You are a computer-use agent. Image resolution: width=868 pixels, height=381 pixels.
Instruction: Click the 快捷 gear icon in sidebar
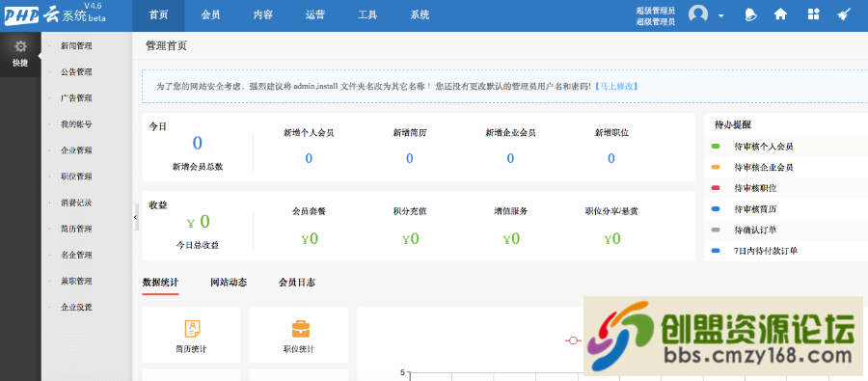[20, 46]
